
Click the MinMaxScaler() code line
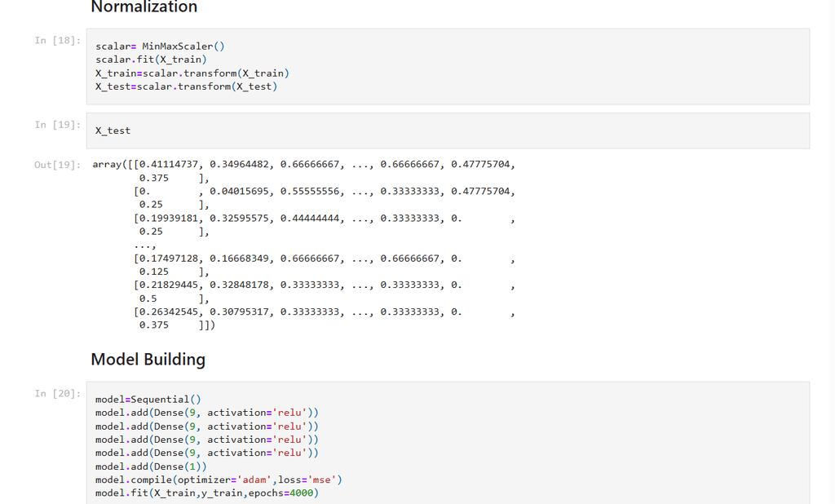coord(160,46)
